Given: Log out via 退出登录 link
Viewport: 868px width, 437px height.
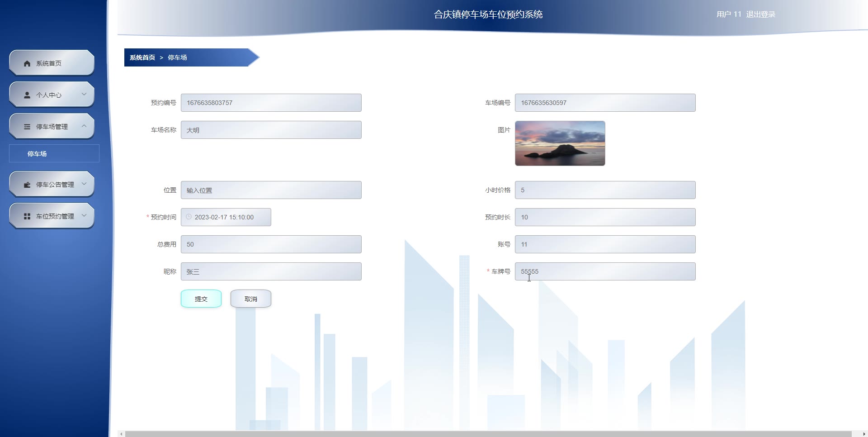Looking at the screenshot, I should pyautogui.click(x=760, y=14).
